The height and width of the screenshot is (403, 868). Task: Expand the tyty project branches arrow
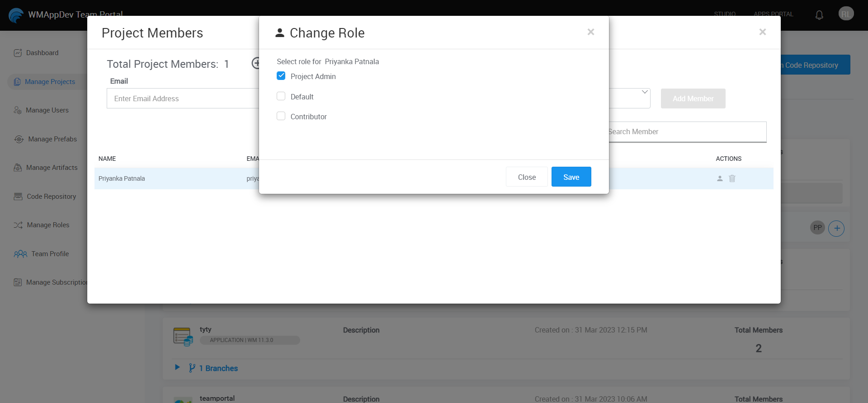[x=177, y=367]
